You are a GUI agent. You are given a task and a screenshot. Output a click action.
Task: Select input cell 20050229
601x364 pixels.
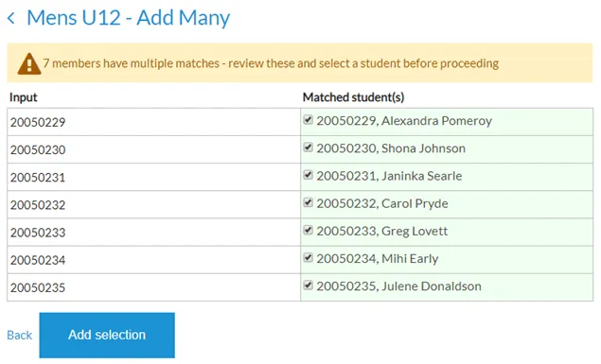coord(153,122)
